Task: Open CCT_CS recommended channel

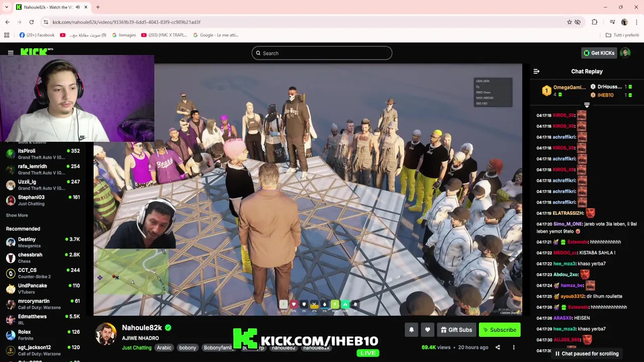Action: coord(43,273)
